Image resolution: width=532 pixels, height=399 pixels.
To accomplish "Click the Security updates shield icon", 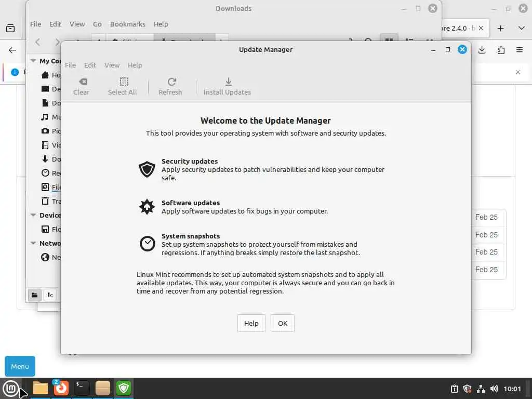I will (x=147, y=169).
